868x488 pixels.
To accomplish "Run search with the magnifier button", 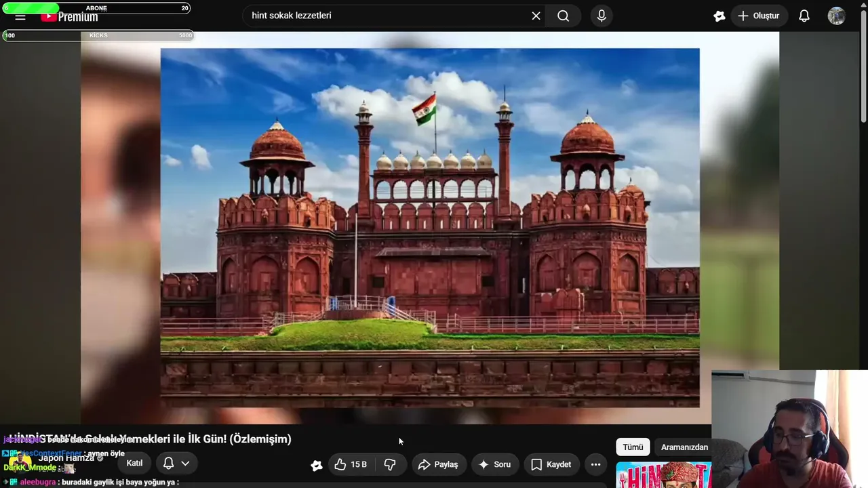I will pyautogui.click(x=564, y=16).
